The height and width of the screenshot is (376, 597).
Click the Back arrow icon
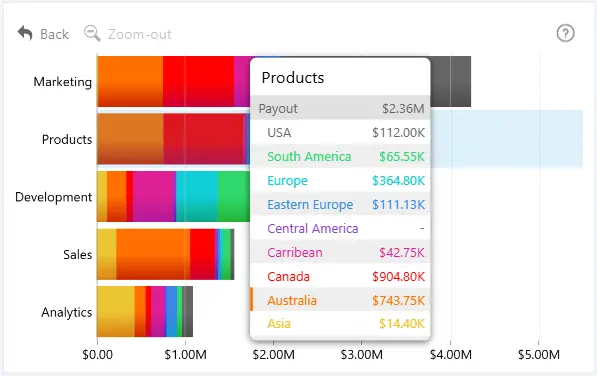tap(25, 33)
